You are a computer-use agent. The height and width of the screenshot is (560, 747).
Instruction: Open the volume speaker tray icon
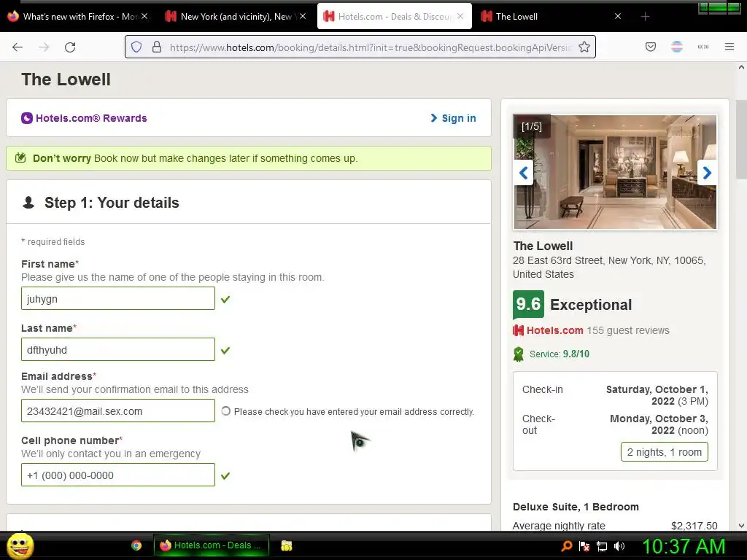pyautogui.click(x=619, y=546)
